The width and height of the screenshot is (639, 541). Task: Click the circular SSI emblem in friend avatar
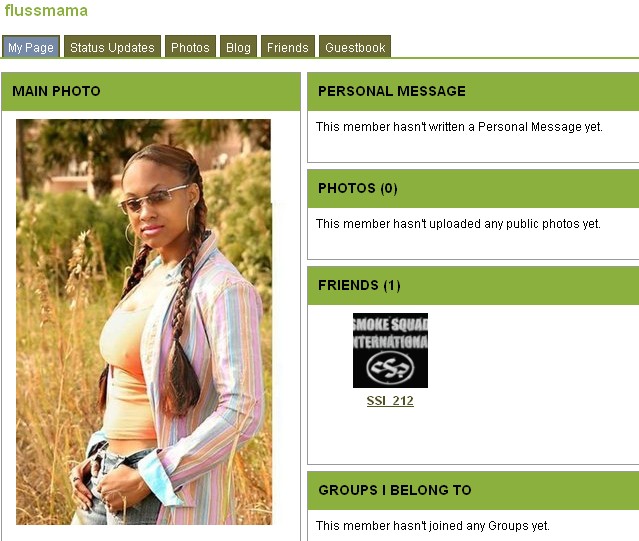[390, 367]
